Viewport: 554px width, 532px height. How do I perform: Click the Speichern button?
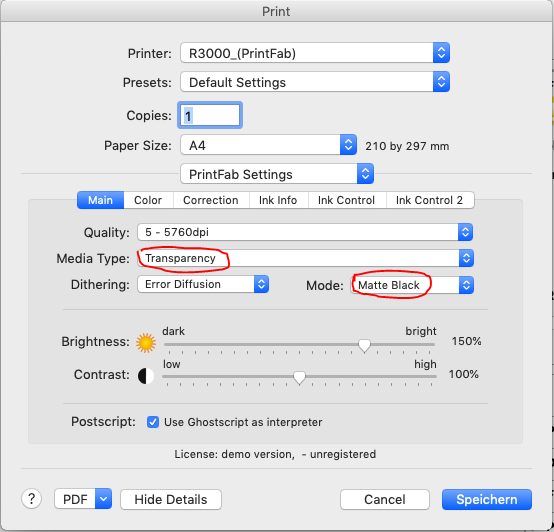point(487,500)
